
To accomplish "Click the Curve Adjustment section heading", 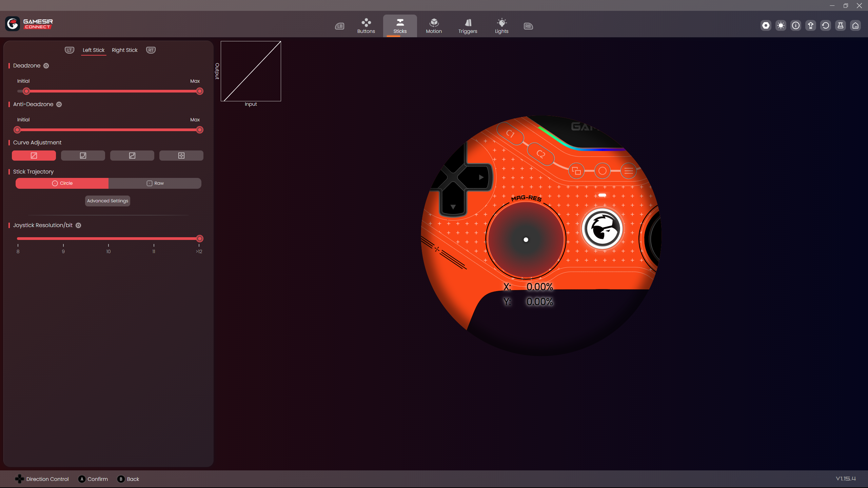I will coord(37,143).
